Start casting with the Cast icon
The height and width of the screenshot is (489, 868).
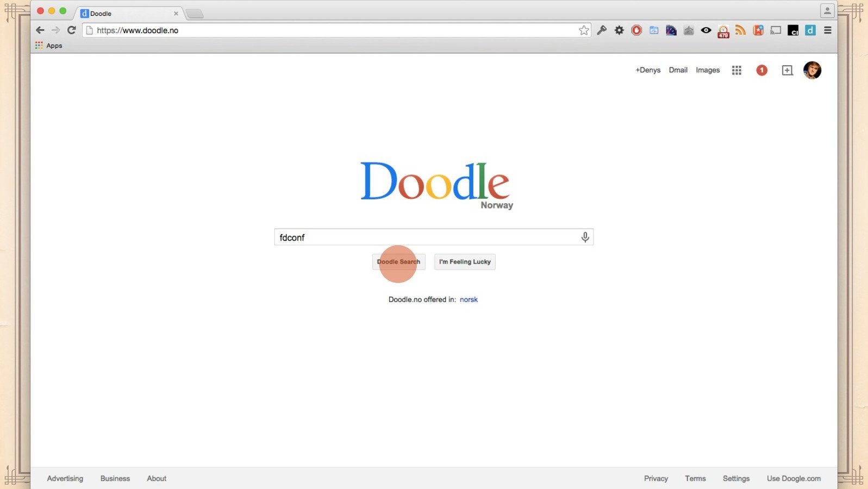tap(776, 30)
